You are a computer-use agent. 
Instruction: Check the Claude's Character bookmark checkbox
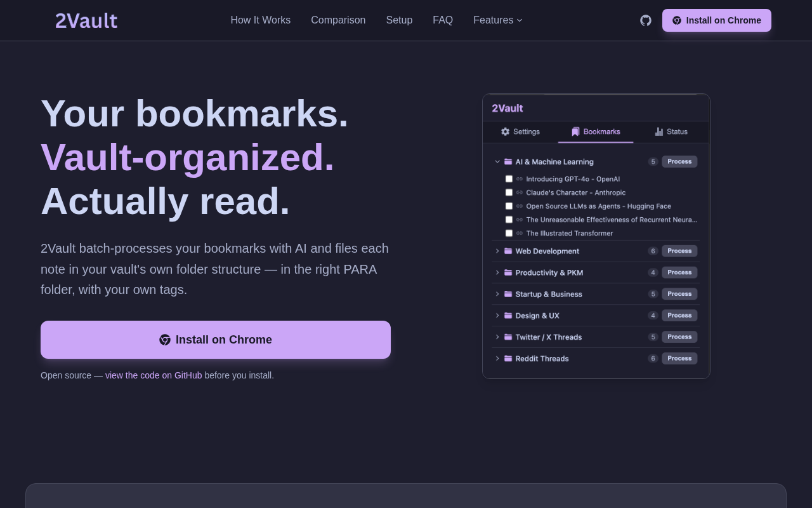509,192
